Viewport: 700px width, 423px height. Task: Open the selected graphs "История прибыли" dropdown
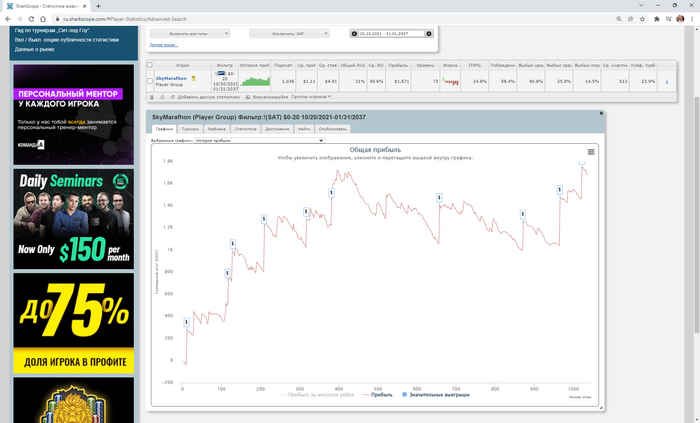coord(259,141)
